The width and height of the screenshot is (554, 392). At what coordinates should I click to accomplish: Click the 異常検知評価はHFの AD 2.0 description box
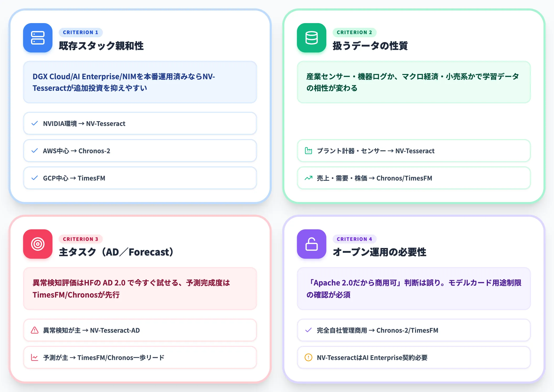tap(140, 289)
